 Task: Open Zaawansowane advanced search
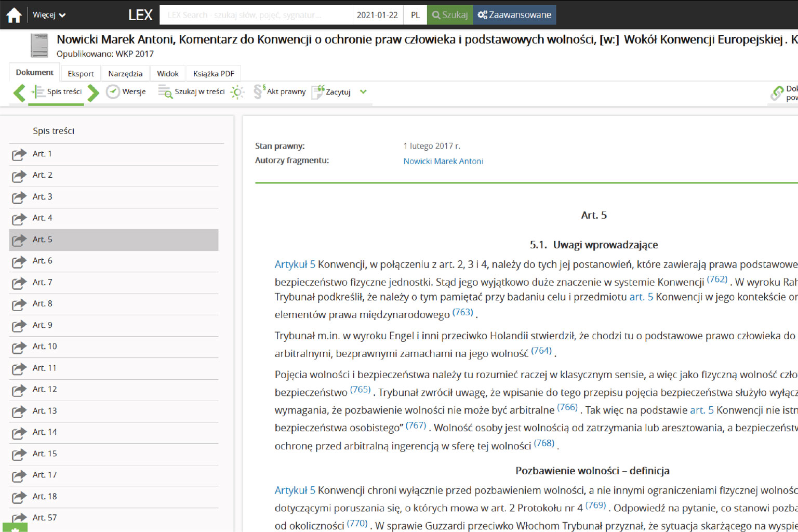pyautogui.click(x=514, y=15)
